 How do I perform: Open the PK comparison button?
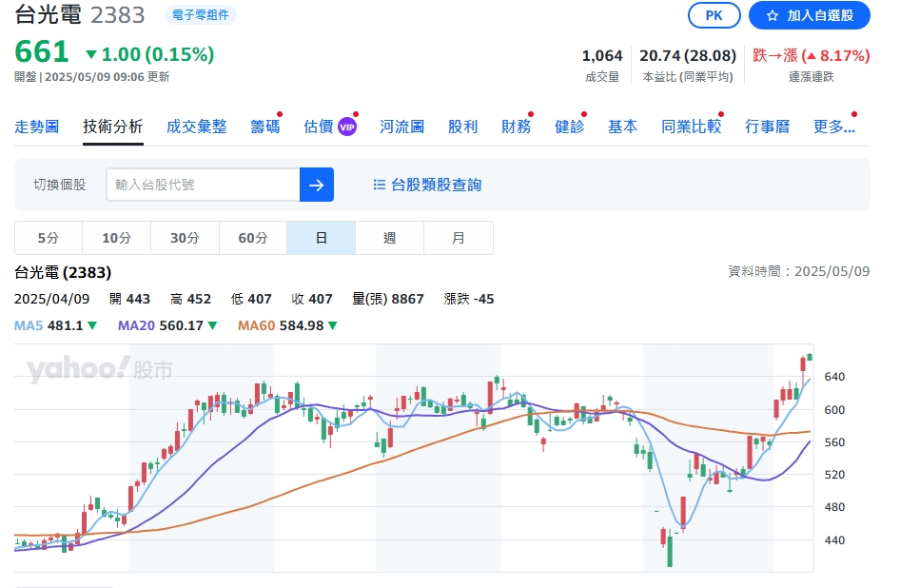[x=714, y=15]
